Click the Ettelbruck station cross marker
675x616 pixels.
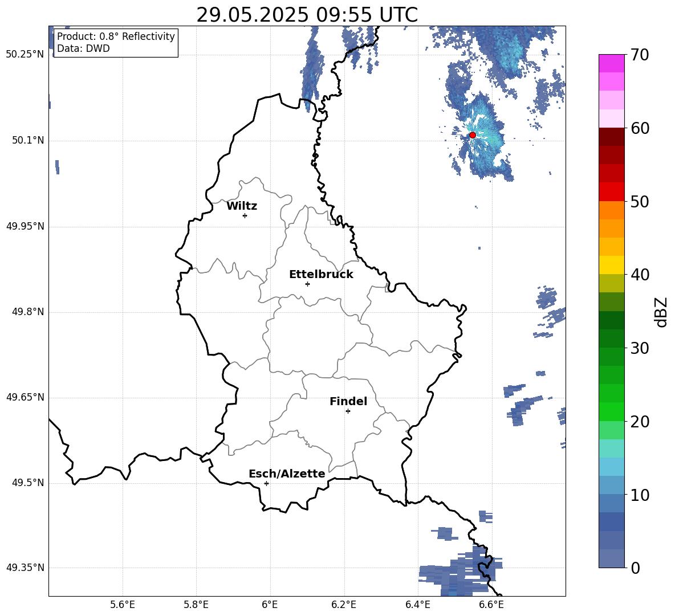(307, 284)
